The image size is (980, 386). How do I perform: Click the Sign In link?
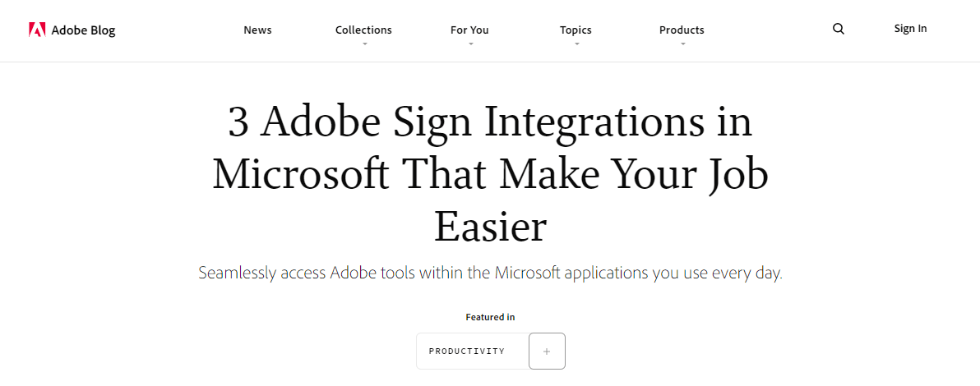pos(910,29)
